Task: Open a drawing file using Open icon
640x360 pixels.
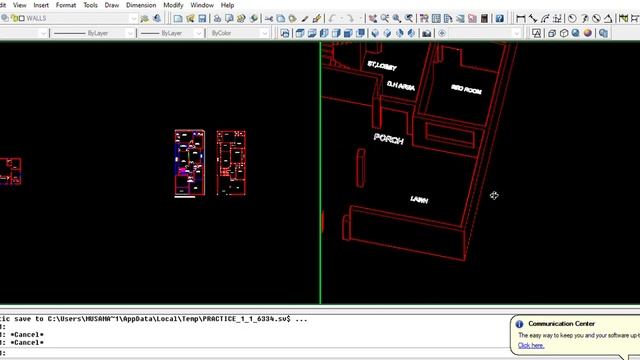Action: [190, 18]
